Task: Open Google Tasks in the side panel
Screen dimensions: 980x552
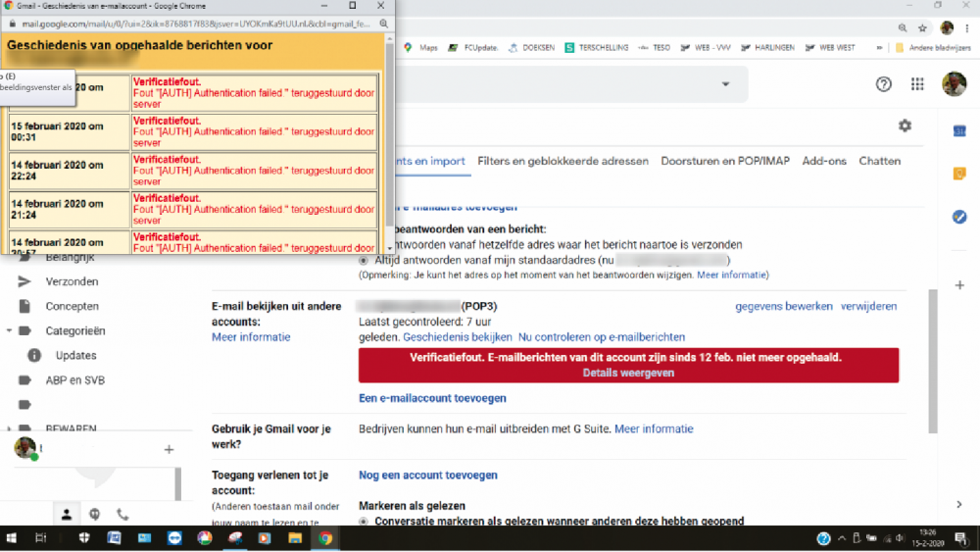Action: (959, 217)
